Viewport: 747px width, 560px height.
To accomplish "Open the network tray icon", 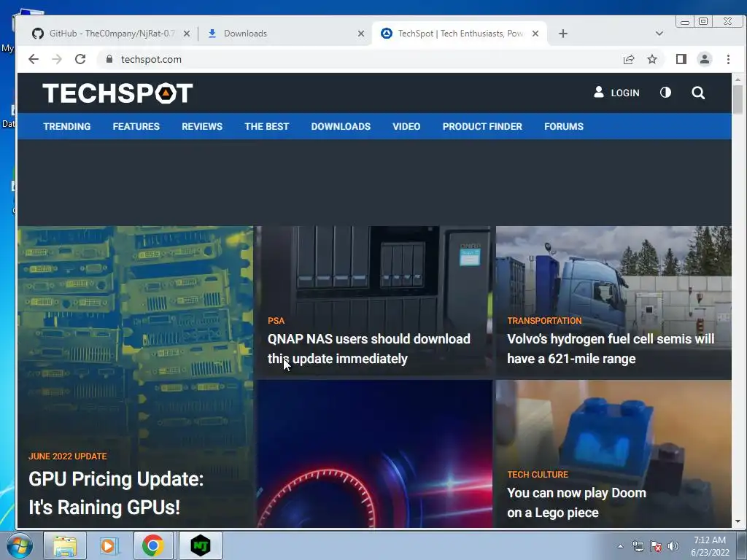I will (x=638, y=546).
